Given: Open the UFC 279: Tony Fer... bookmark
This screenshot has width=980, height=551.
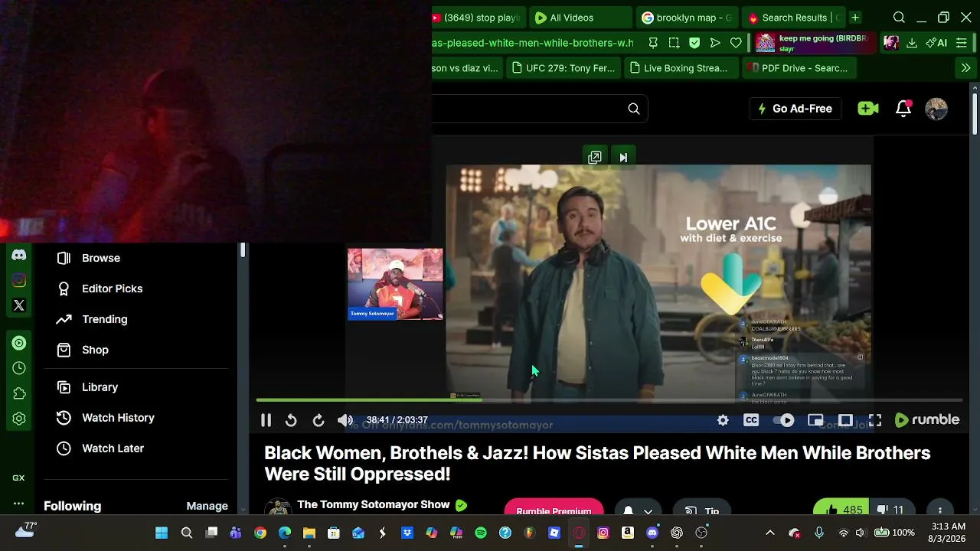Looking at the screenshot, I should (x=563, y=68).
